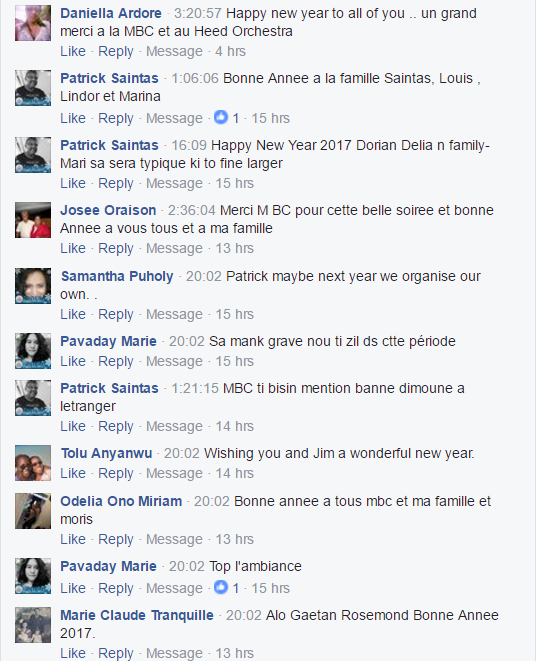Image resolution: width=537 pixels, height=661 pixels.
Task: Open Pavaday Marie name on Sa mank grave comment
Action: click(108, 341)
